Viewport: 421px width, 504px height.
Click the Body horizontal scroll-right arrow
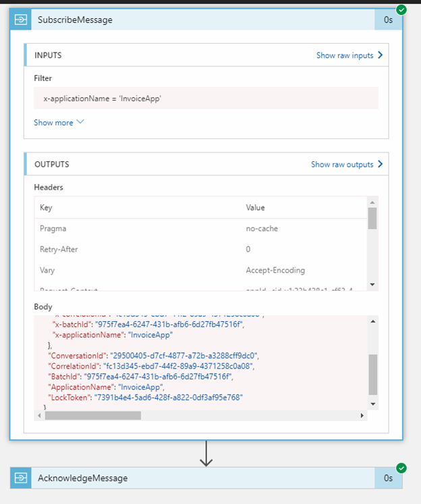tap(365, 416)
